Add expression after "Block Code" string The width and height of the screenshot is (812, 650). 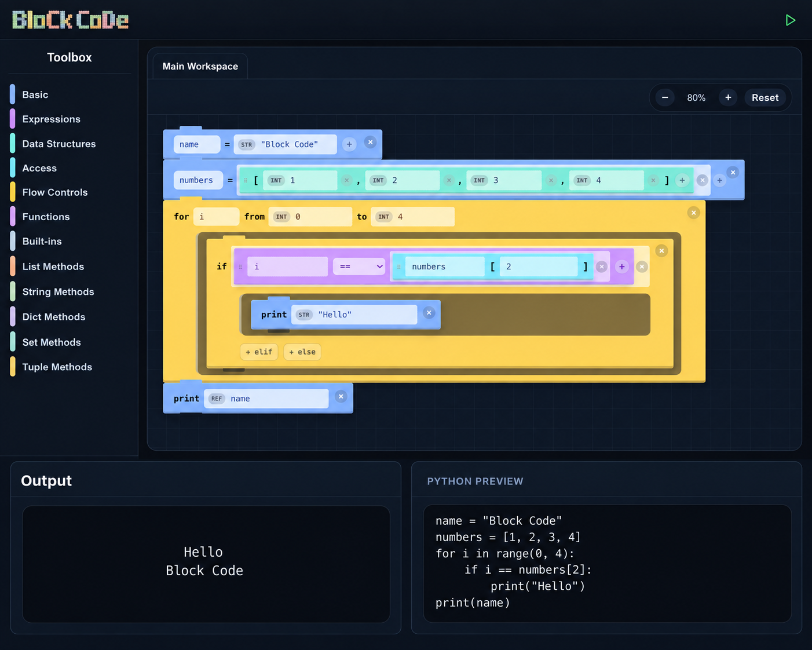349,144
